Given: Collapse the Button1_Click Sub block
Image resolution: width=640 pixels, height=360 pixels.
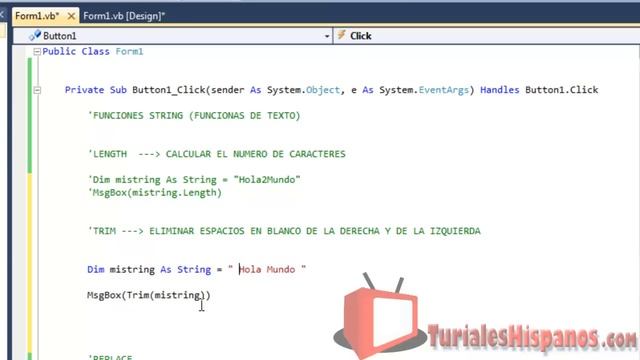Looking at the screenshot, I should click(x=37, y=90).
